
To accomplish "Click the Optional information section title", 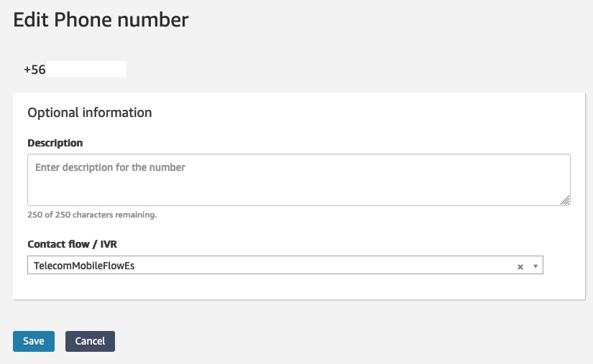I will 89,113.
